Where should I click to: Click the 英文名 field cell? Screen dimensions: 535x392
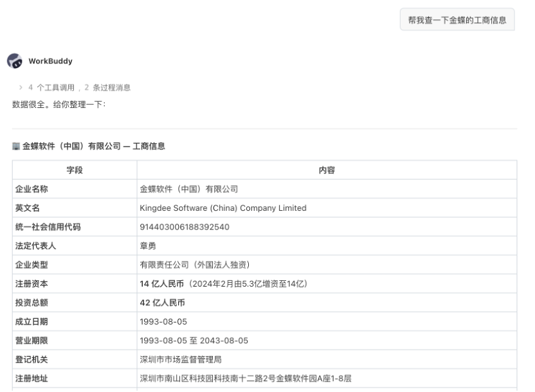tap(75, 208)
